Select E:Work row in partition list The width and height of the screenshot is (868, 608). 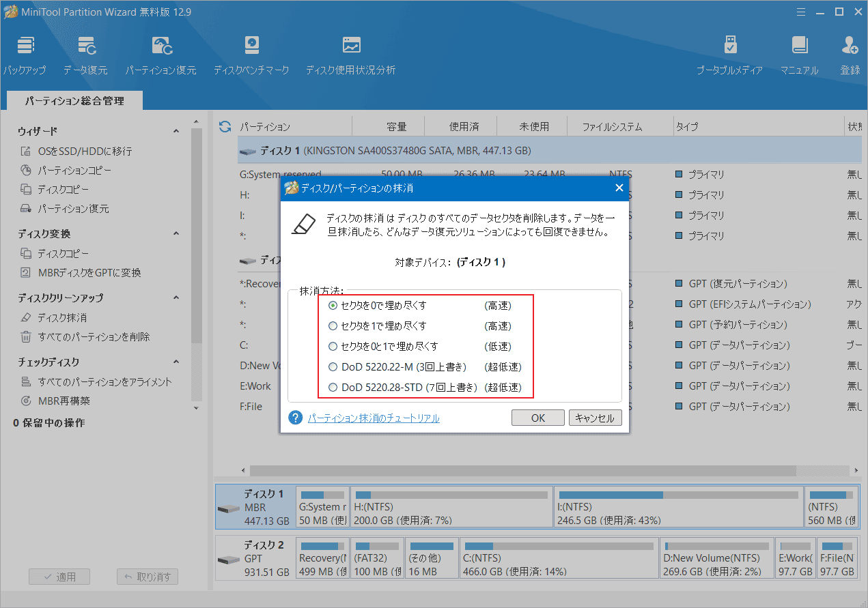[x=548, y=386]
